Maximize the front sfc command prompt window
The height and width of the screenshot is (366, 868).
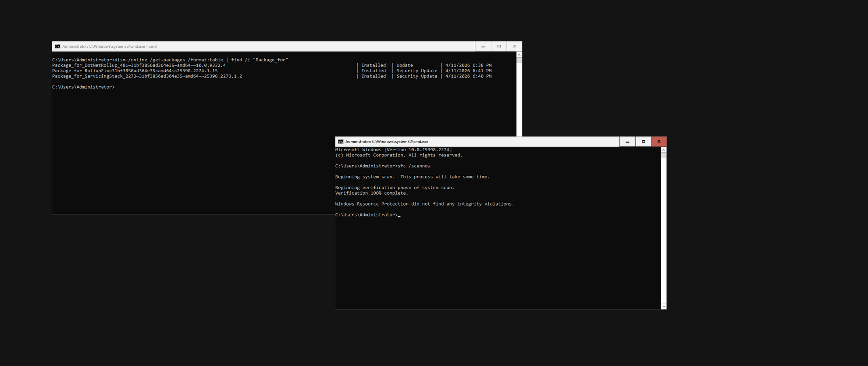coord(643,142)
